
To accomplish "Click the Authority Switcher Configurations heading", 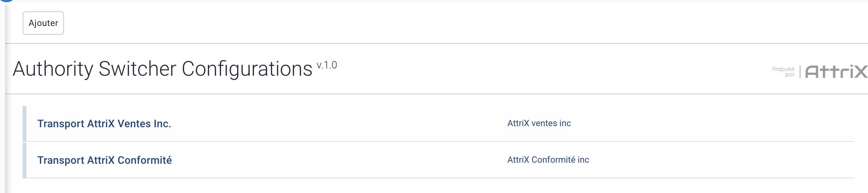I will click(x=162, y=69).
